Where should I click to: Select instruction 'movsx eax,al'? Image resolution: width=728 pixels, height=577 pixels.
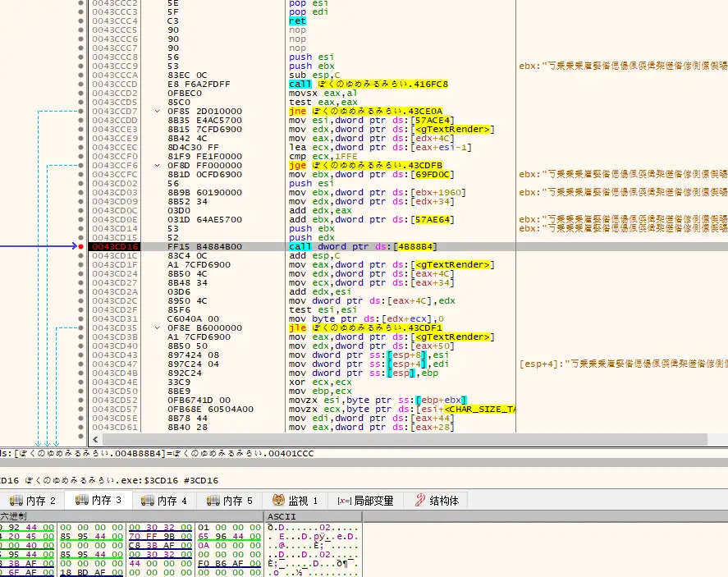pos(323,93)
